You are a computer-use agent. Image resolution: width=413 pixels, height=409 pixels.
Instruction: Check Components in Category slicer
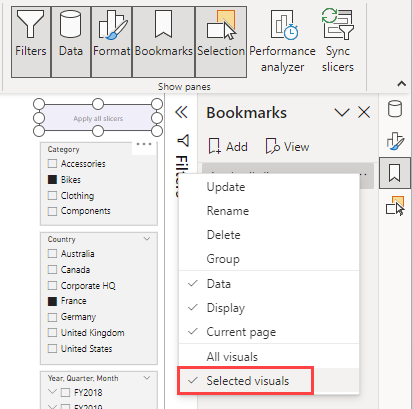pyautogui.click(x=52, y=211)
